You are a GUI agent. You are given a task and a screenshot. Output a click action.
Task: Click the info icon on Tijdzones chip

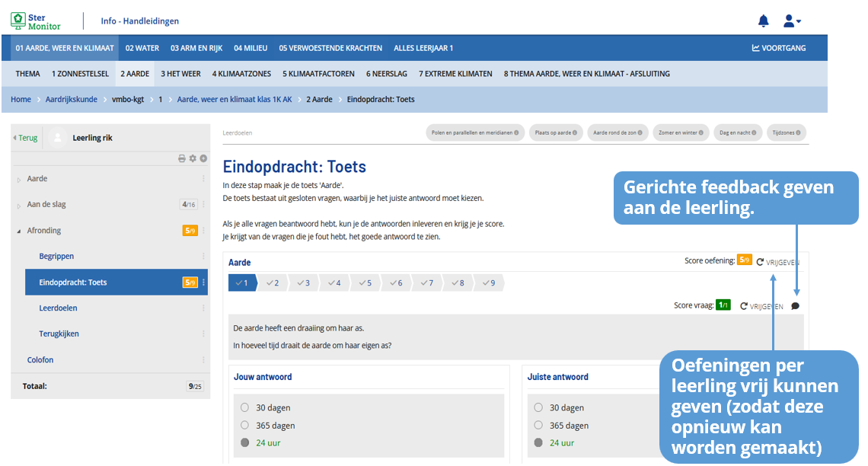point(799,132)
